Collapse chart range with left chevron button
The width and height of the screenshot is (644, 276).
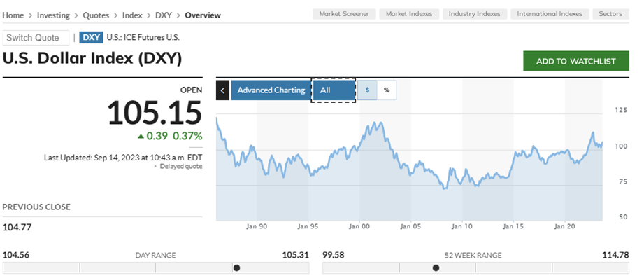pos(222,90)
